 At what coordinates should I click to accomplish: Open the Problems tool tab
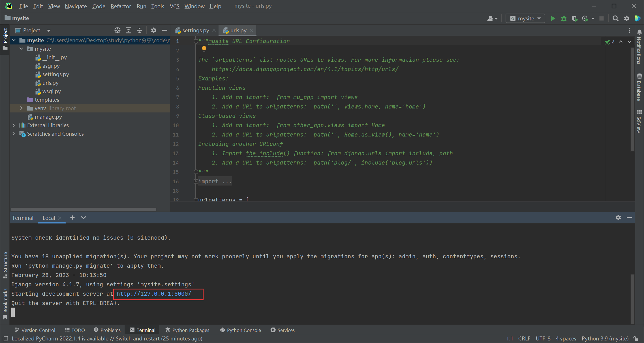click(x=107, y=330)
